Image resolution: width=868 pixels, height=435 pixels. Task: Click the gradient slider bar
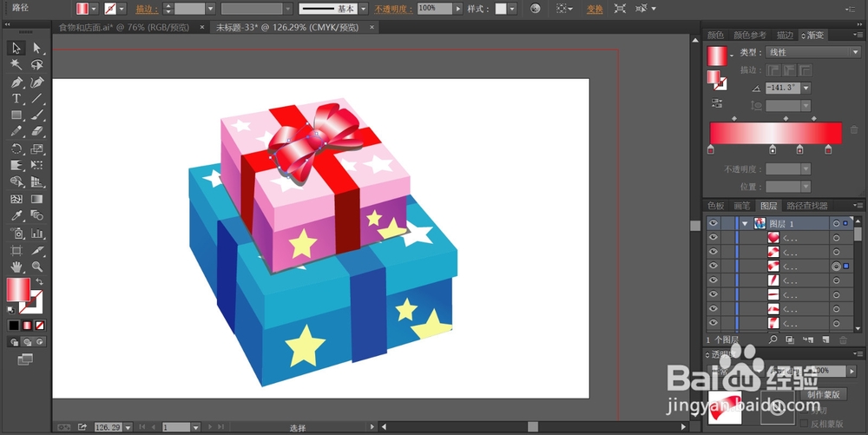pyautogui.click(x=775, y=134)
